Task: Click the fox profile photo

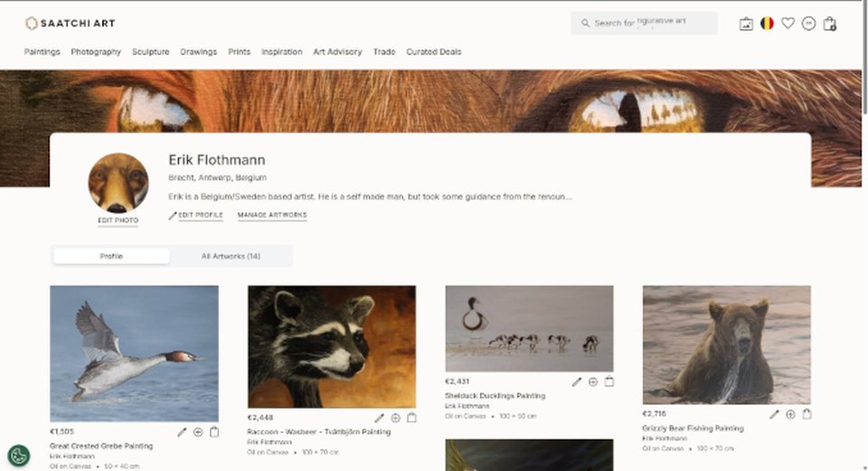Action: pyautogui.click(x=118, y=184)
